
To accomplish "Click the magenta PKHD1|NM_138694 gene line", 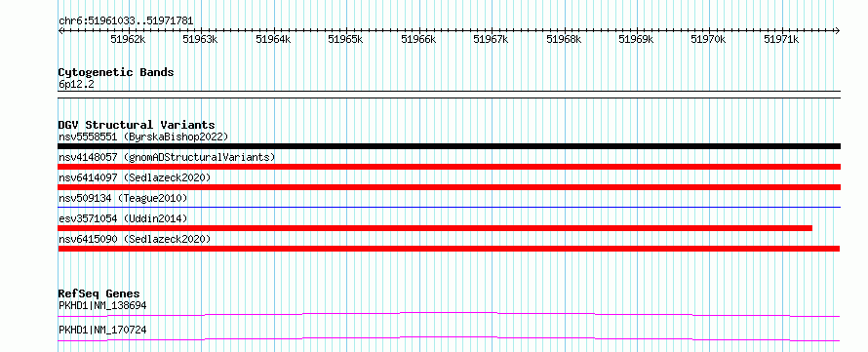I will click(x=449, y=314).
